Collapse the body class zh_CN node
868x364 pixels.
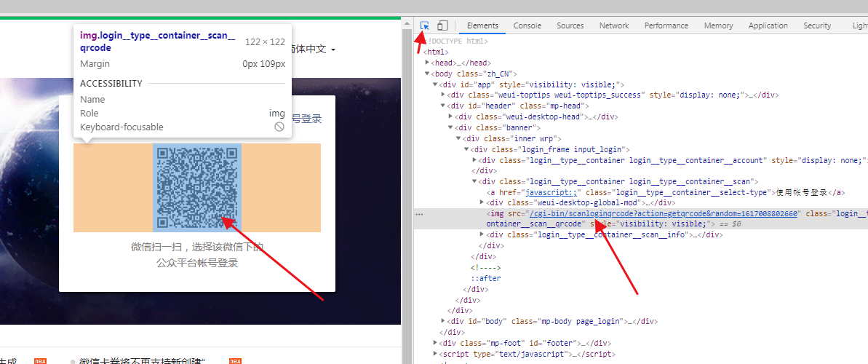tap(427, 74)
